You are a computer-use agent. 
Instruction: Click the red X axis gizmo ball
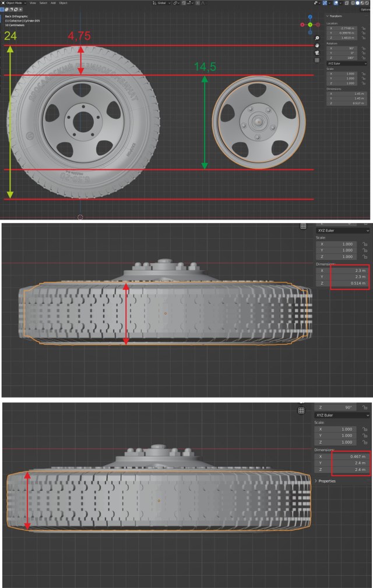[x=302, y=25]
